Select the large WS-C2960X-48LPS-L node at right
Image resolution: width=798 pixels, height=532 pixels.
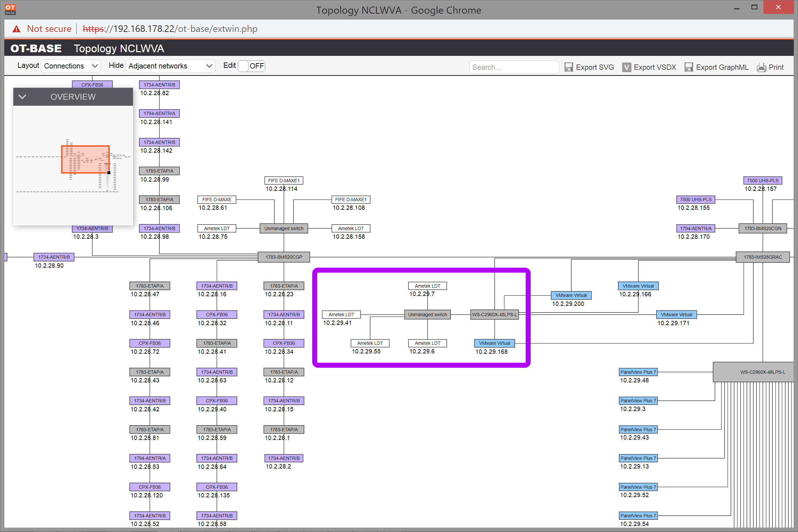pyautogui.click(x=753, y=372)
